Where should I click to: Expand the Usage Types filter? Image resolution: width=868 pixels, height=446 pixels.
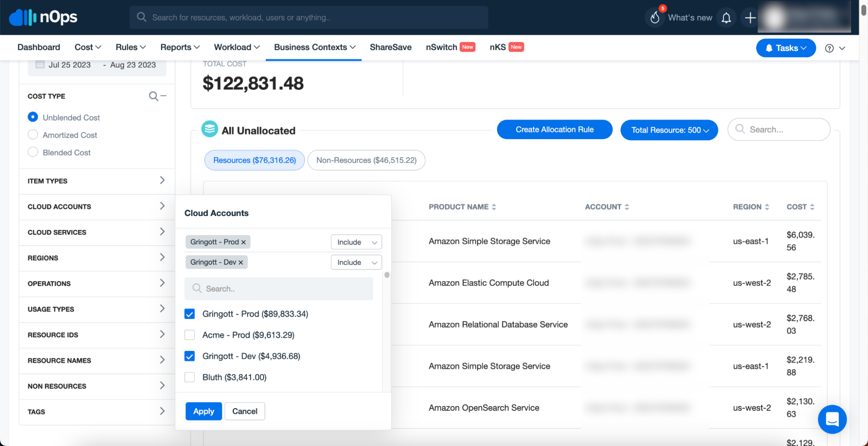[x=97, y=309]
